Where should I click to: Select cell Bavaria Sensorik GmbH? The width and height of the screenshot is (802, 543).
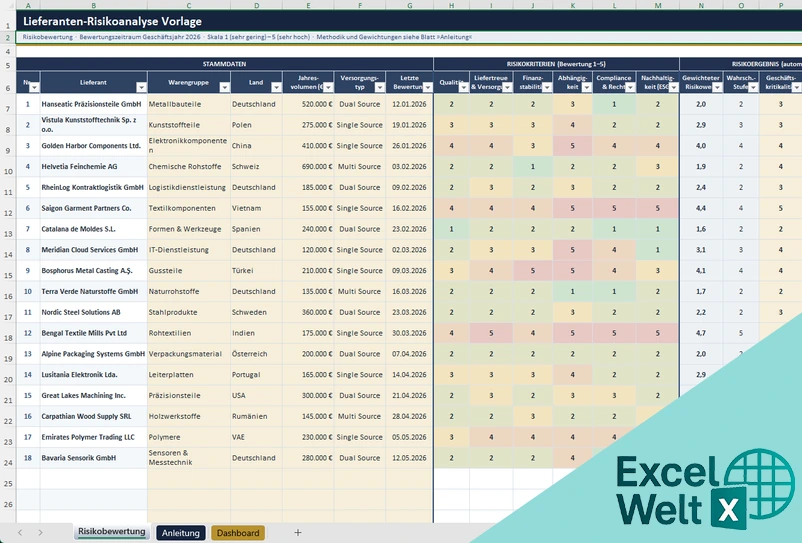coord(94,458)
